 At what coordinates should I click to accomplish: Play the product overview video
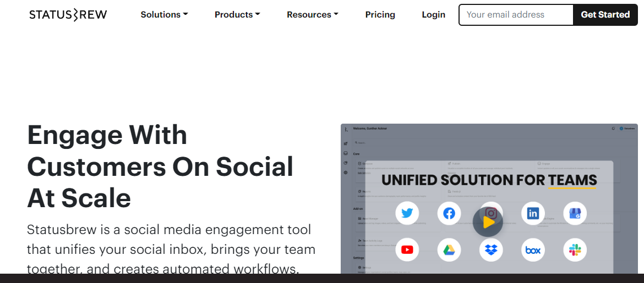point(488,222)
